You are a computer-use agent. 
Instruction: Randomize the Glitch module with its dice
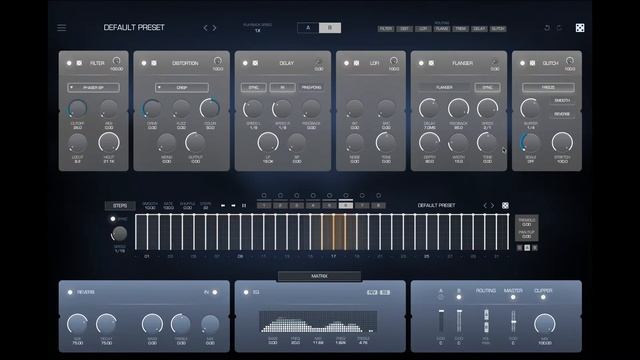coord(532,63)
